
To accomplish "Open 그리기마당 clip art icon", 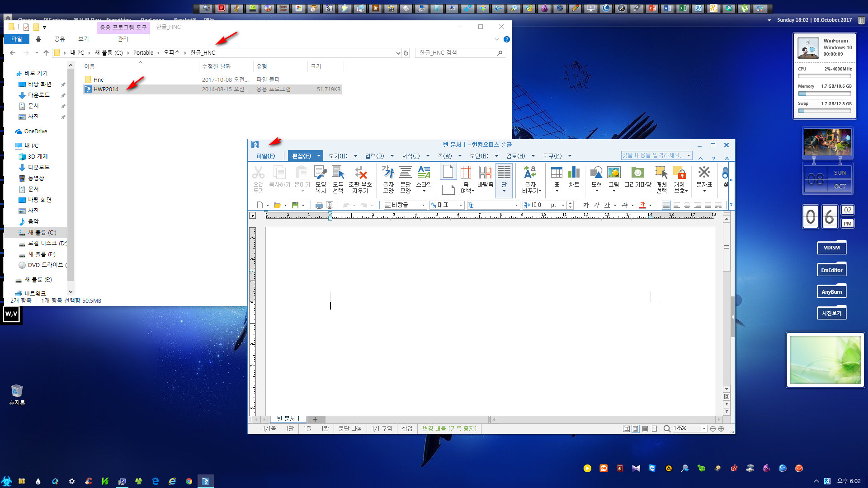I will click(638, 176).
